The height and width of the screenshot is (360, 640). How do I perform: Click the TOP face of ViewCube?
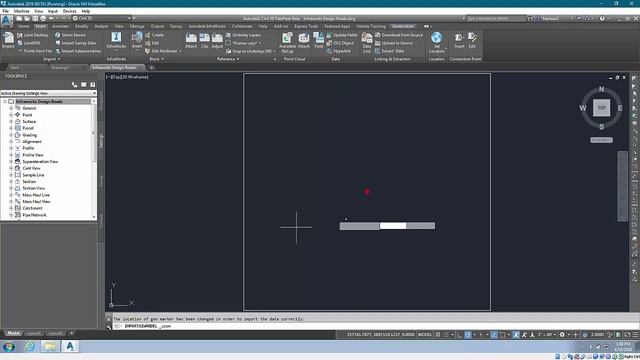pos(602,108)
